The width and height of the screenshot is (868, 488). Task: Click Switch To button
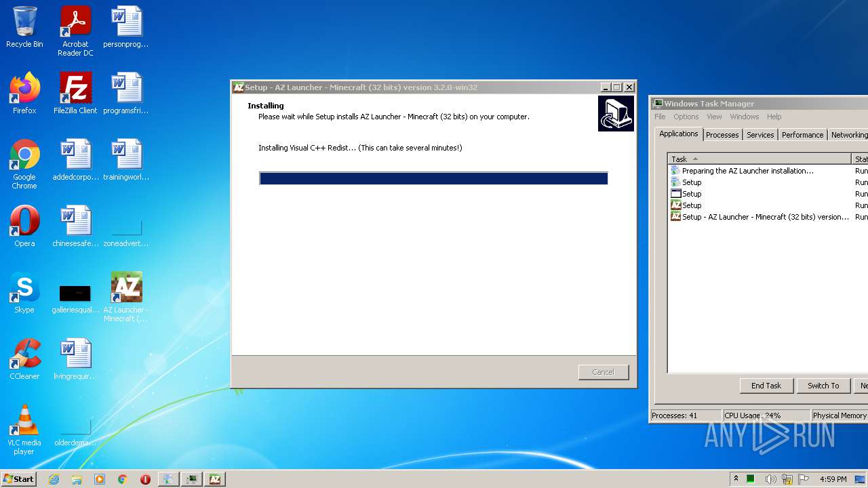pos(823,386)
